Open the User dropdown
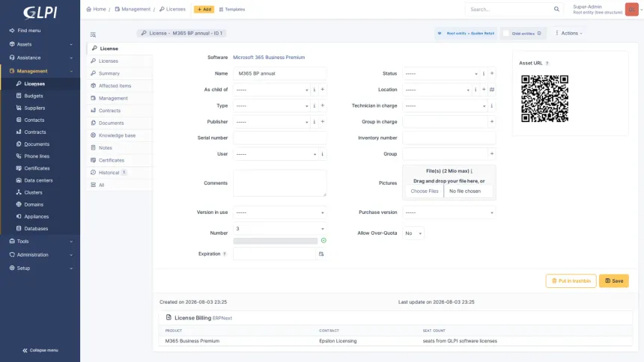Viewport: 644px width, 362px height. click(x=276, y=154)
